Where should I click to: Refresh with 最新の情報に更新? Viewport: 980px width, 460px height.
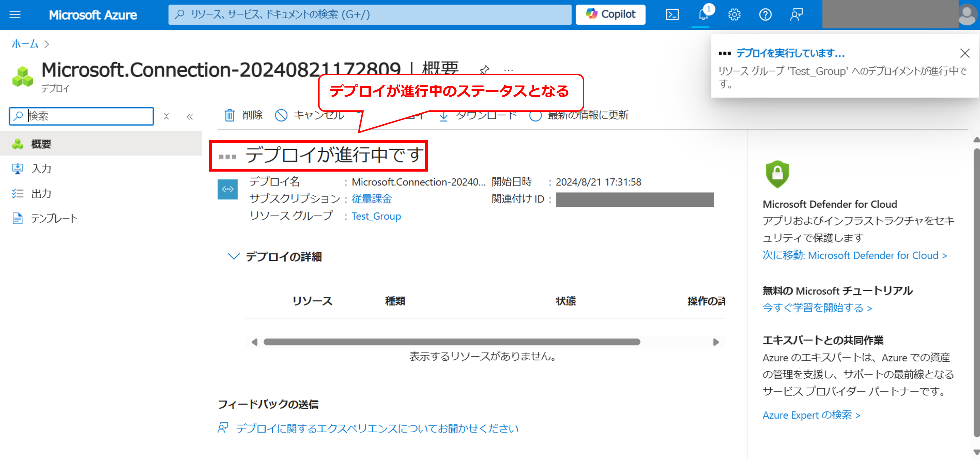[579, 115]
